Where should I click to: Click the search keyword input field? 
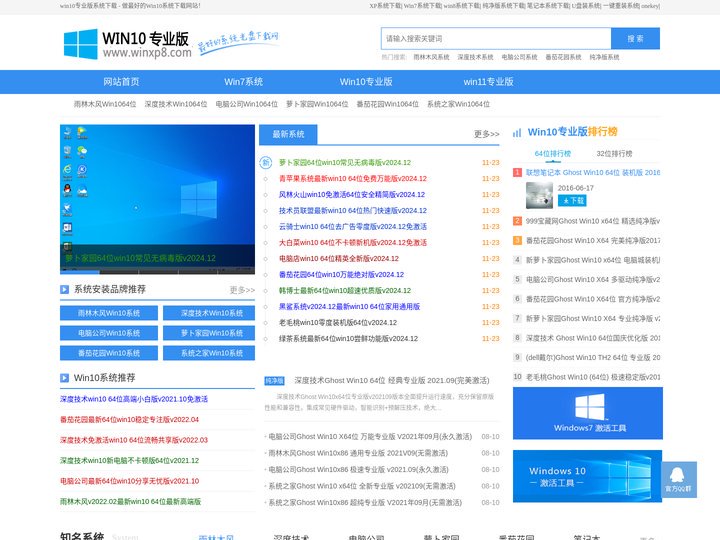(x=496, y=39)
